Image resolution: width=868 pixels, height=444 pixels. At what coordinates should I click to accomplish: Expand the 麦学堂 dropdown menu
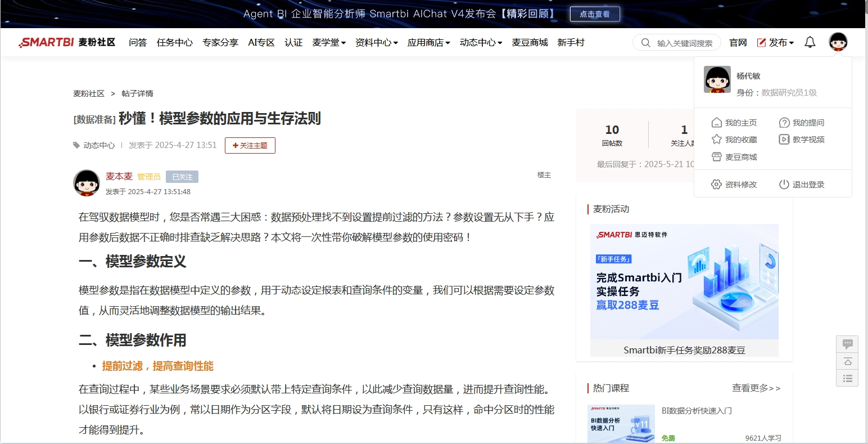(x=329, y=43)
